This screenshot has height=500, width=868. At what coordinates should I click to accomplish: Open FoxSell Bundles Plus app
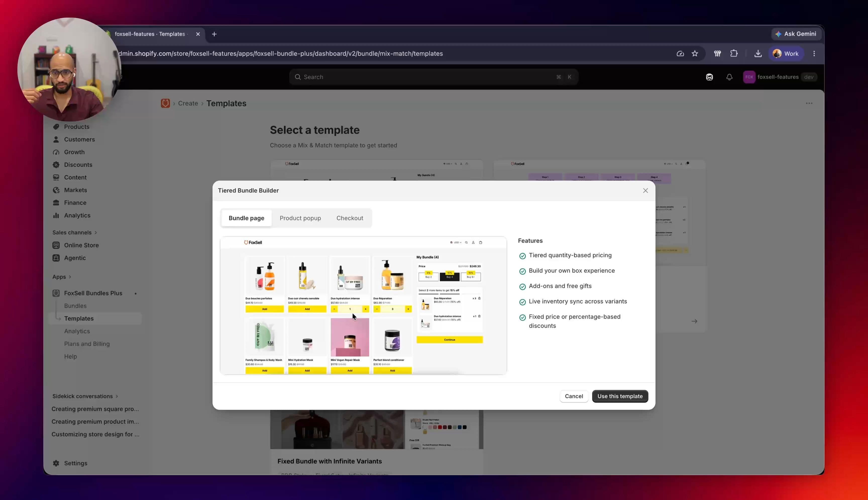pyautogui.click(x=93, y=293)
